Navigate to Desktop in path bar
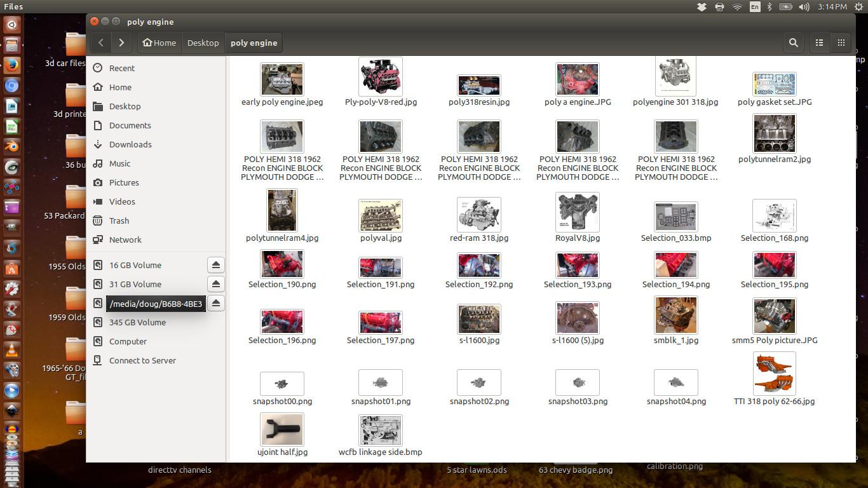The image size is (868, 488). point(203,43)
